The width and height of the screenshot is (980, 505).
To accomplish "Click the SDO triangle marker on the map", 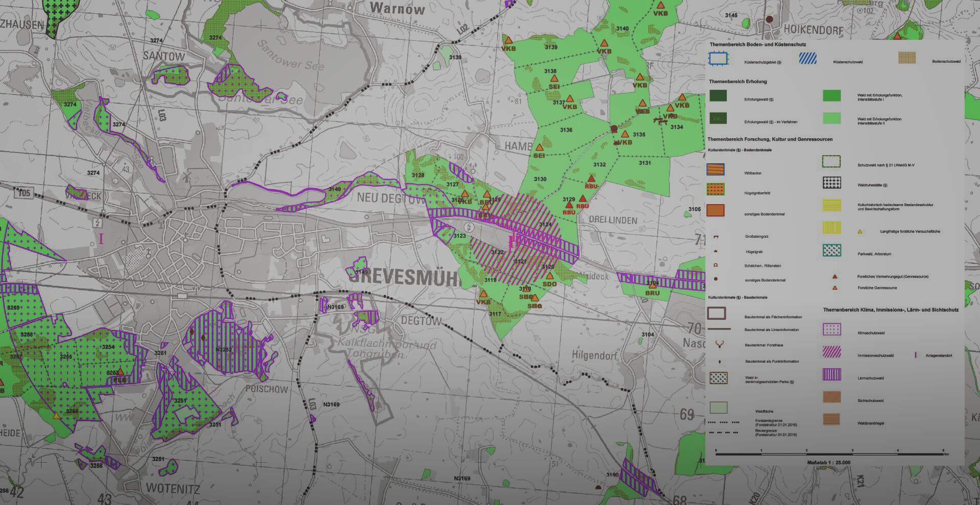I will pos(550,276).
